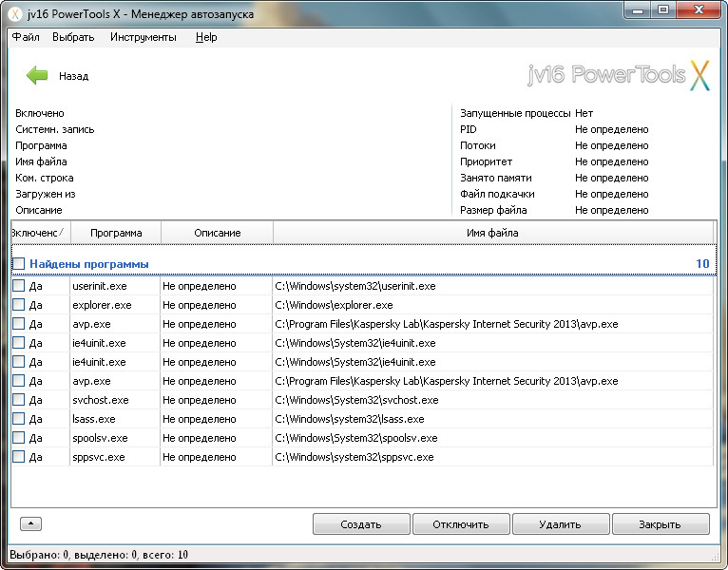
Task: Open the Файл menu
Action: tap(26, 37)
